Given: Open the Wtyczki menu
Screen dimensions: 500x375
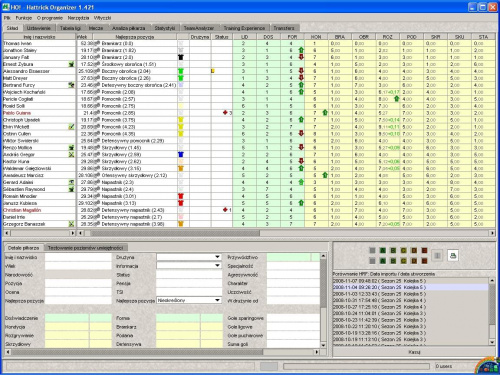Looking at the screenshot, I should coord(102,18).
